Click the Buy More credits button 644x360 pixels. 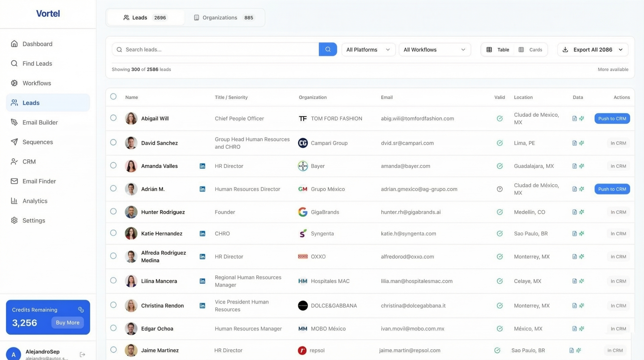click(x=67, y=322)
